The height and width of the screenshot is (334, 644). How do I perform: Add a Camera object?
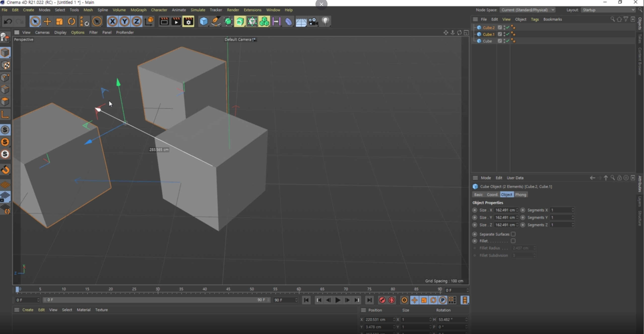click(313, 21)
